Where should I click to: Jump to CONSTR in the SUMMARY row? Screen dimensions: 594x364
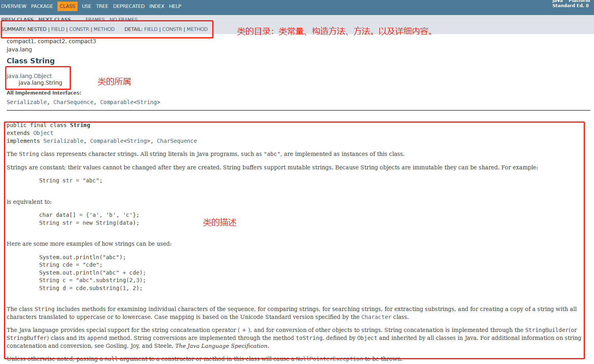[x=79, y=29]
